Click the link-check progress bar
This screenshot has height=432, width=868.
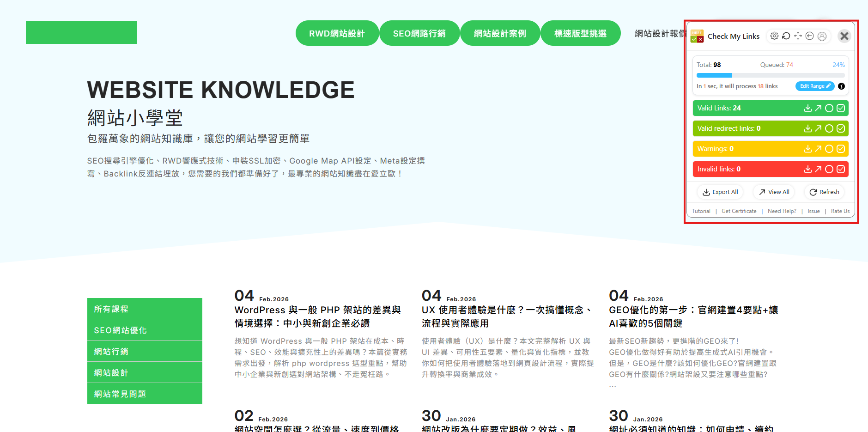click(770, 75)
